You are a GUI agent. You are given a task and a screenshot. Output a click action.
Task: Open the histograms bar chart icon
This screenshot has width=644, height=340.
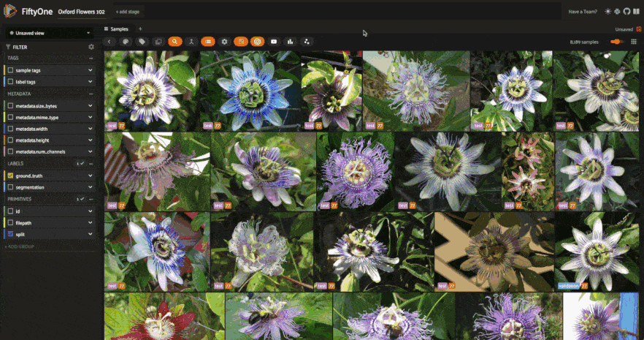290,42
